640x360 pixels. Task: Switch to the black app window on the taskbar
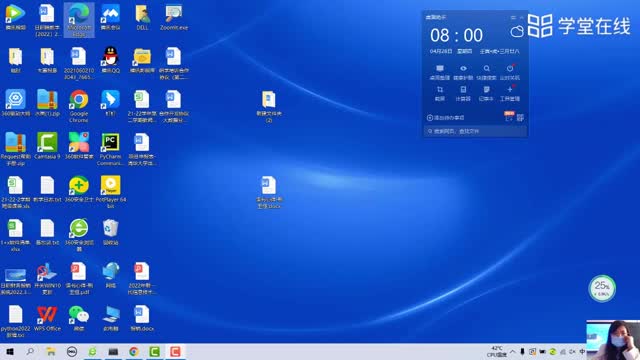[x=113, y=351]
